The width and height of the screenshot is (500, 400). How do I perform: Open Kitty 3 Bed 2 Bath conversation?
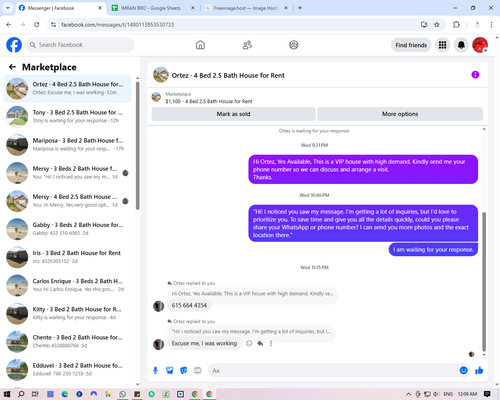coord(67,313)
